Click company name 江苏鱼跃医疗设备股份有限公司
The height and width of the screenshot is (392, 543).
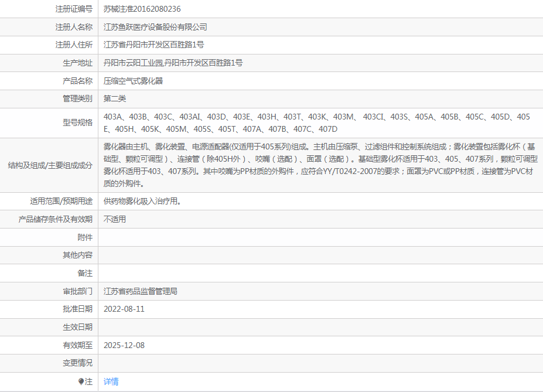point(155,27)
